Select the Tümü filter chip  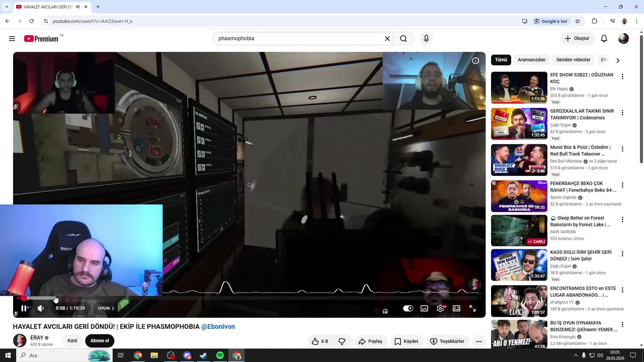click(501, 60)
